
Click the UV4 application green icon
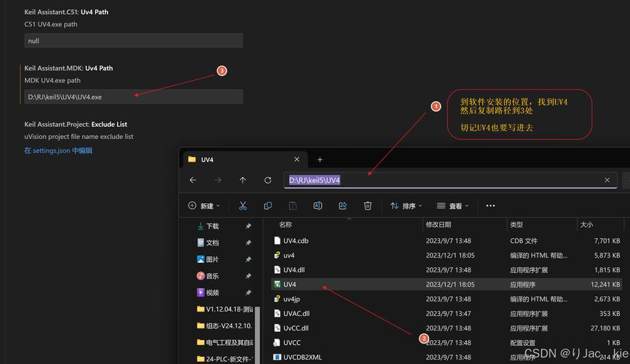click(277, 285)
